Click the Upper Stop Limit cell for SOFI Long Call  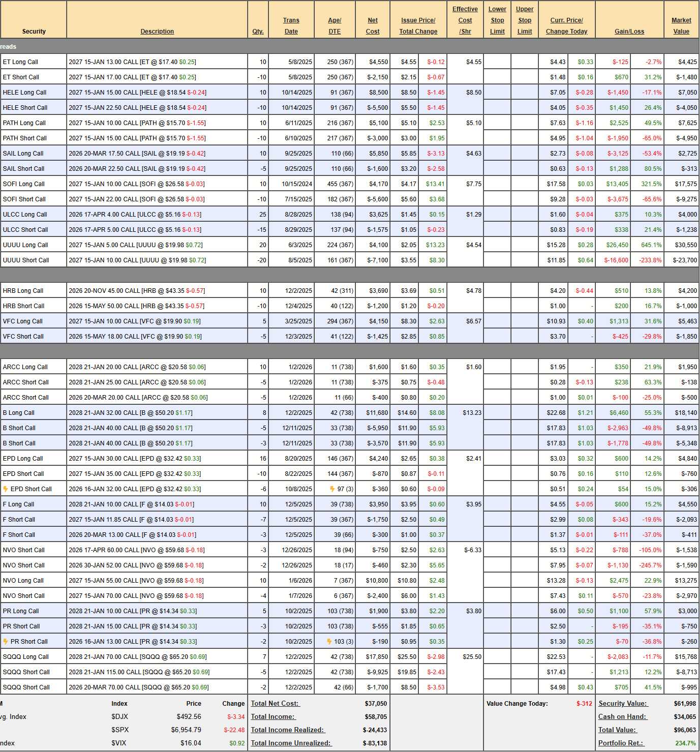pos(525,184)
